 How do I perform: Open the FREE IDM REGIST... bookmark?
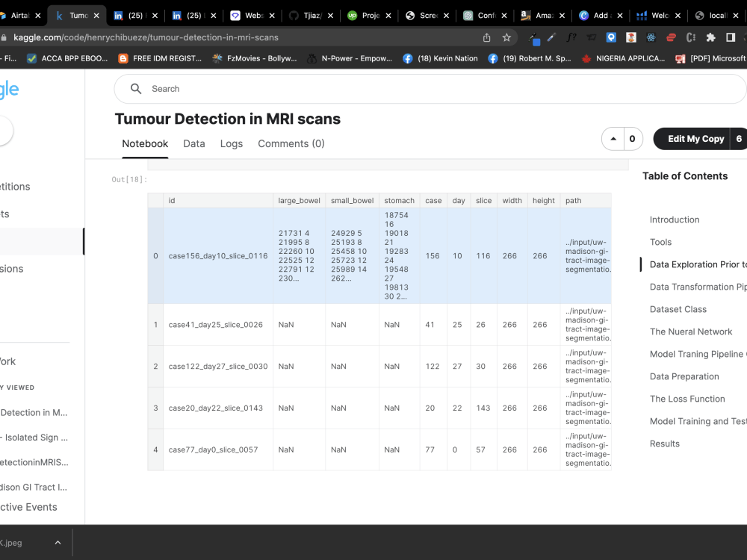point(160,58)
